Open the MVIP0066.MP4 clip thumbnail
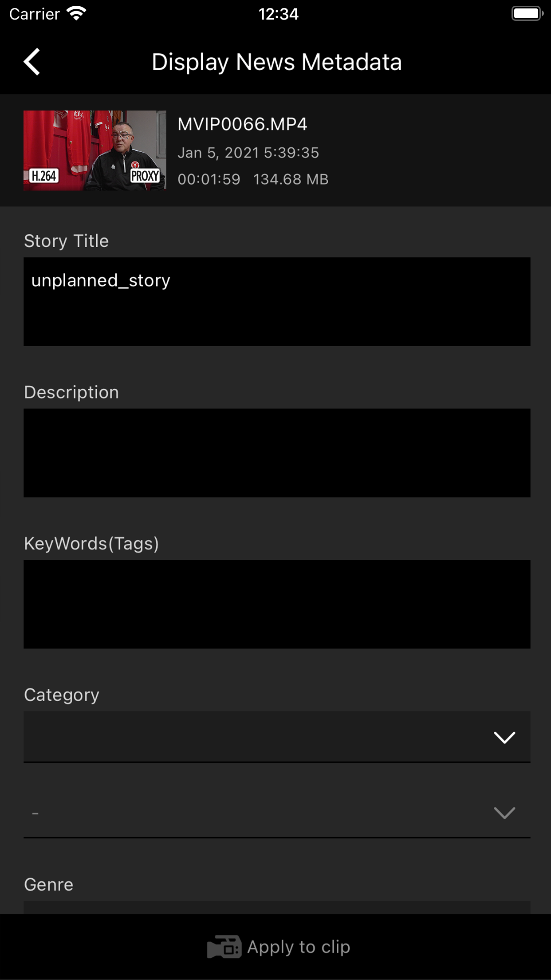Image resolution: width=551 pixels, height=980 pixels. pyautogui.click(x=94, y=150)
